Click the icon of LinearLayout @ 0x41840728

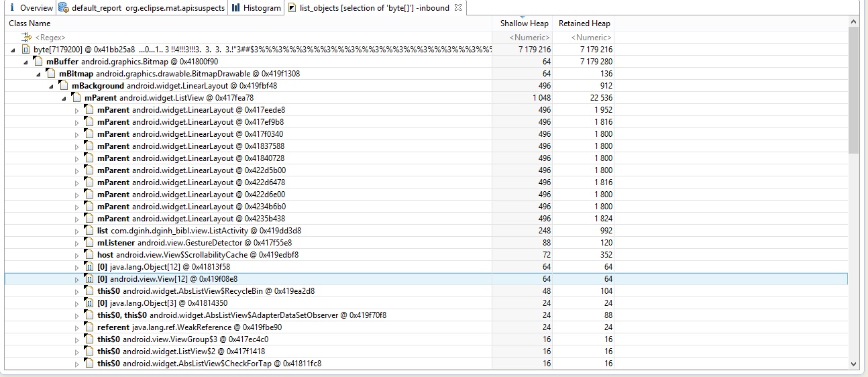(89, 158)
